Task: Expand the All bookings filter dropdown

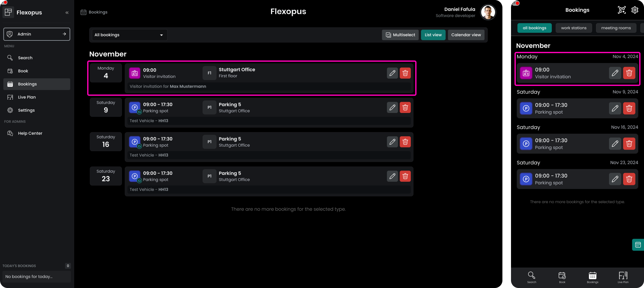Action: [129, 35]
